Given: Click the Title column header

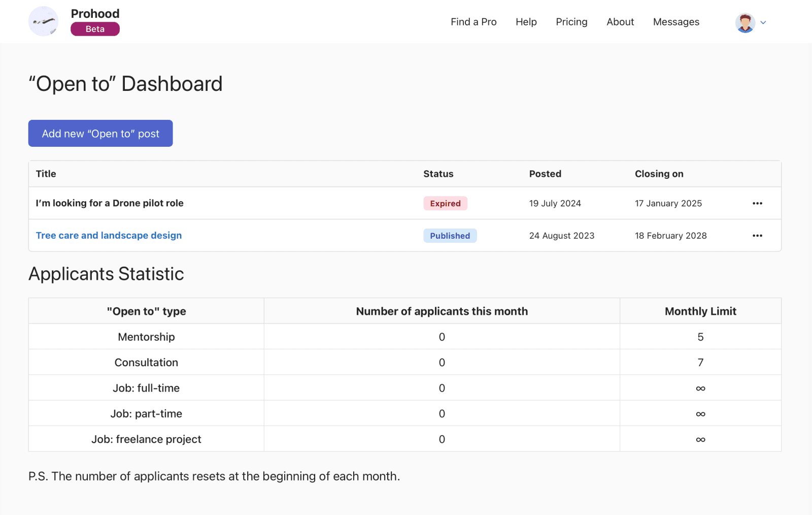Looking at the screenshot, I should coord(46,174).
